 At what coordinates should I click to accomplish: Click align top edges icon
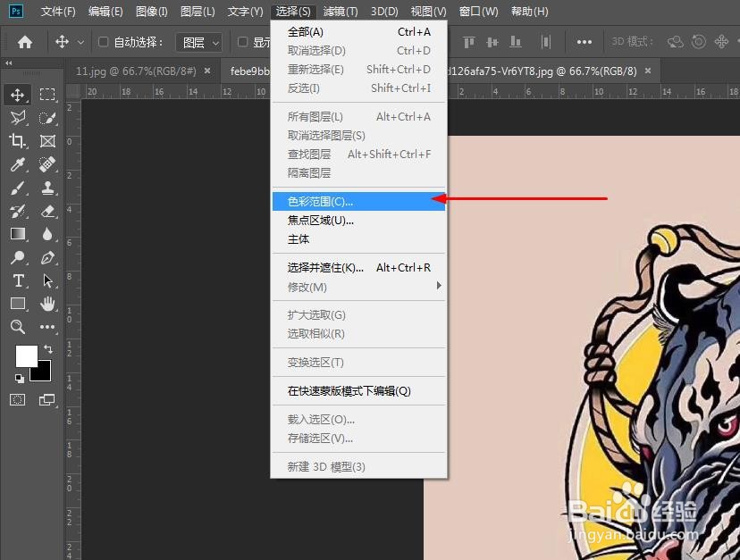pos(468,43)
